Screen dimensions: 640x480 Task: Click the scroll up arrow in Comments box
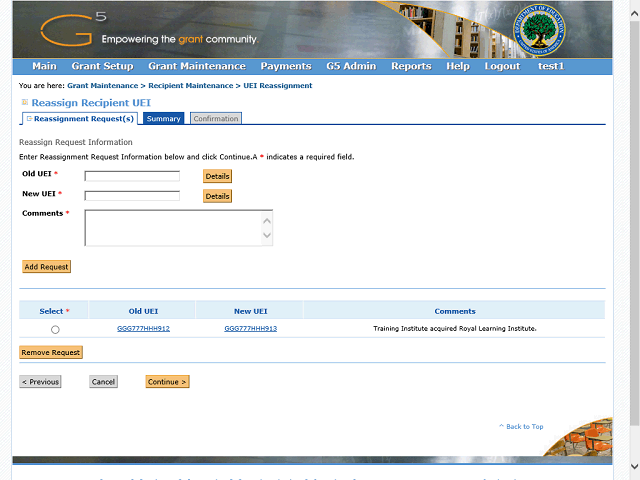pyautogui.click(x=267, y=221)
